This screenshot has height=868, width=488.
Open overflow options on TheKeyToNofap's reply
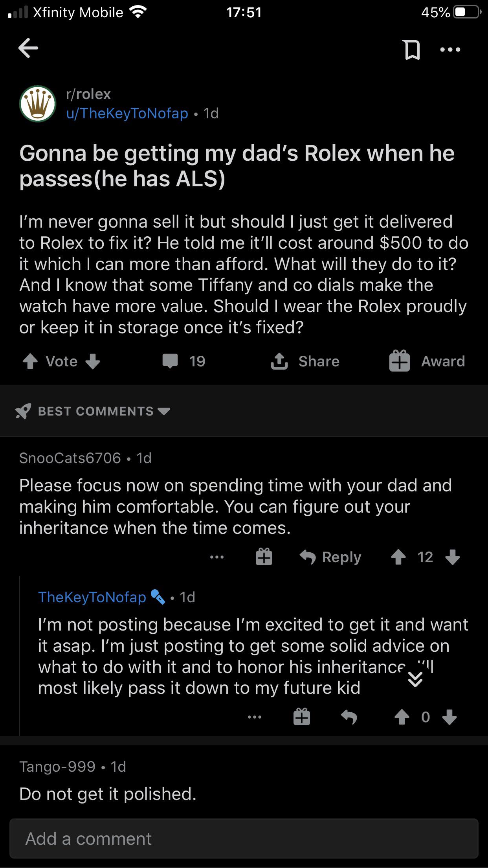tap(255, 716)
